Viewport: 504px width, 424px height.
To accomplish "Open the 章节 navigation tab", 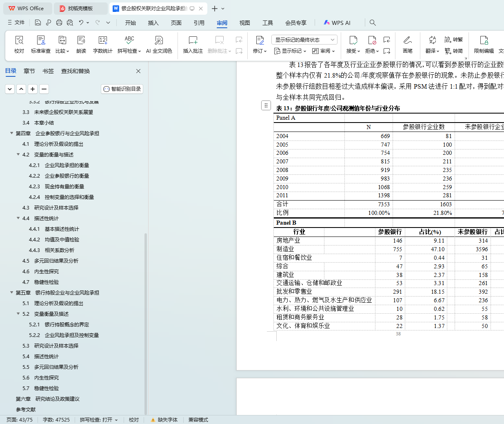I will pyautogui.click(x=29, y=71).
